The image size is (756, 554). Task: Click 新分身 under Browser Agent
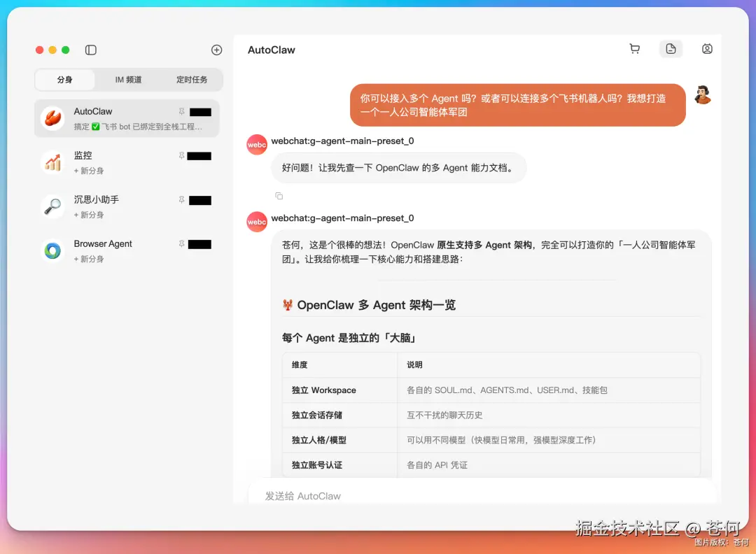click(x=90, y=259)
